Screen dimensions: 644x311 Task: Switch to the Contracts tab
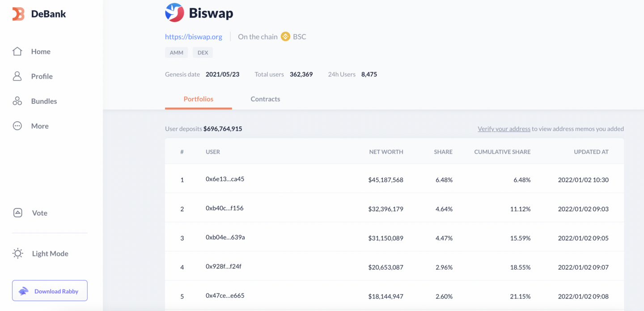(265, 99)
